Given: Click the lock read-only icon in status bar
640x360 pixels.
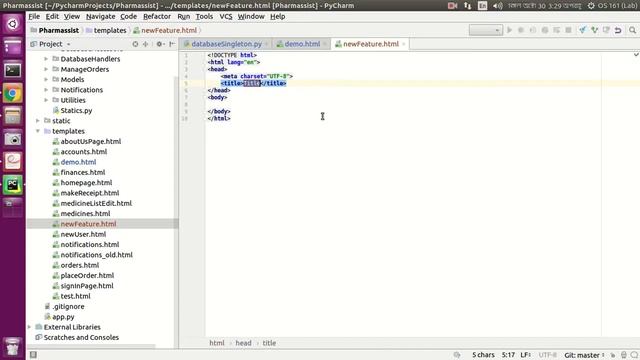Looking at the screenshot, I should click(613, 355).
